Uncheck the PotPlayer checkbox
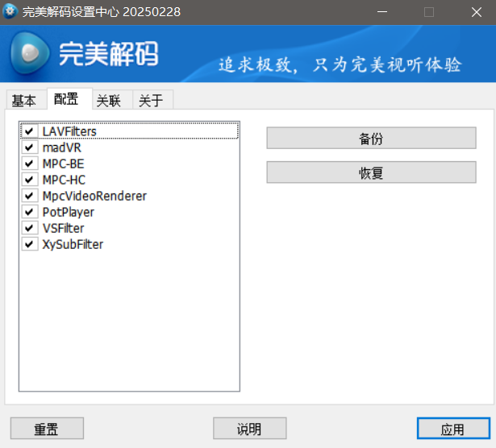The image size is (496, 448). click(29, 212)
